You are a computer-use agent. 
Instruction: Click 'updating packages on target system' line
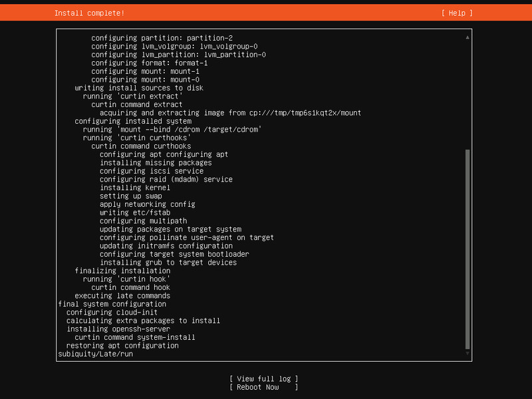pyautogui.click(x=171, y=229)
